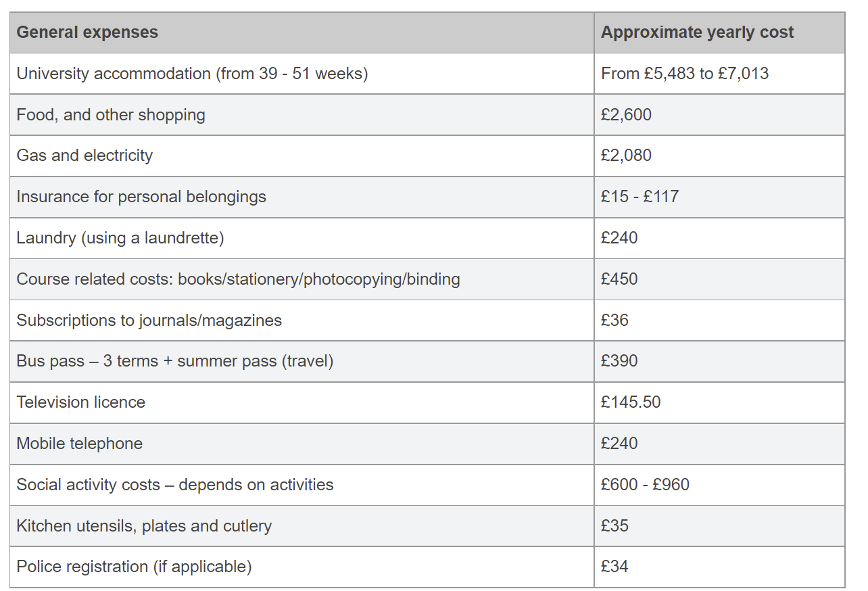Click the £600 - £960 social activity cost
Viewport: 868px width, 591px height.
coord(645,485)
